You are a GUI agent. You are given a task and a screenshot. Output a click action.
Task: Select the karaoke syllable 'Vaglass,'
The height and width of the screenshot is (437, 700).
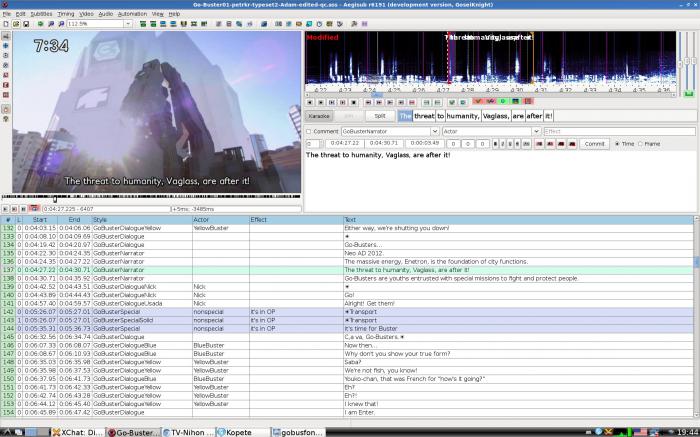point(496,116)
